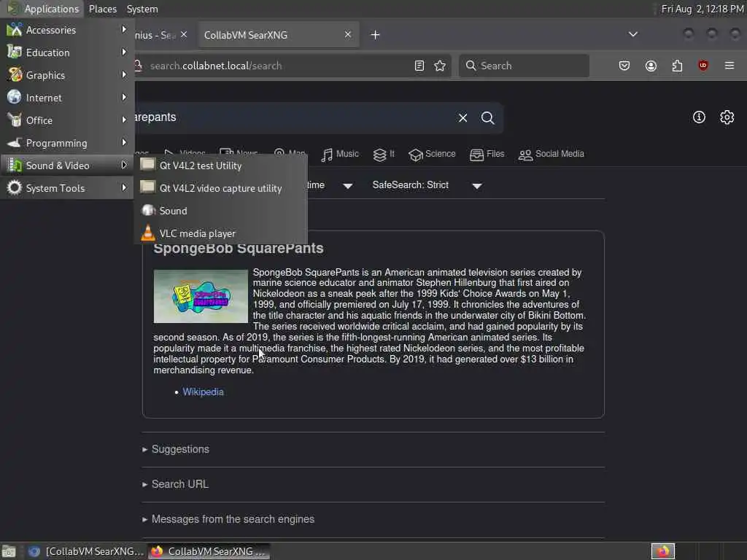The width and height of the screenshot is (747, 560).
Task: Clear the SearXNG search query
Action: tap(462, 117)
